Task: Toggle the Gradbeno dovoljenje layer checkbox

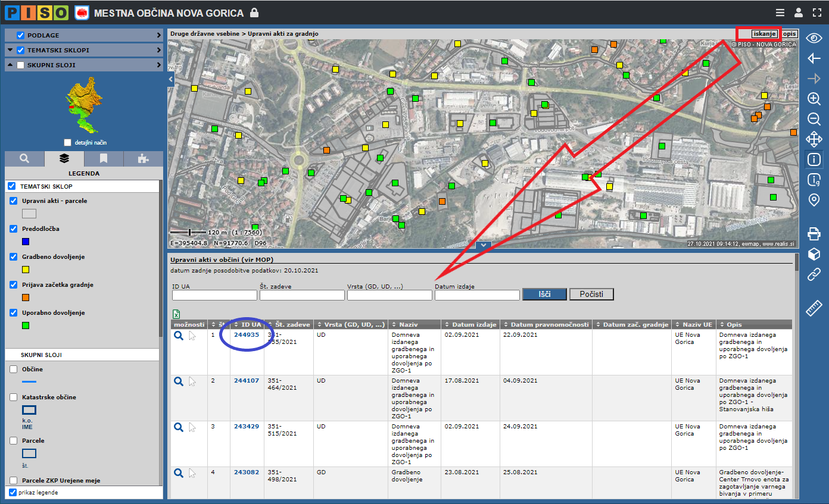Action: click(14, 257)
